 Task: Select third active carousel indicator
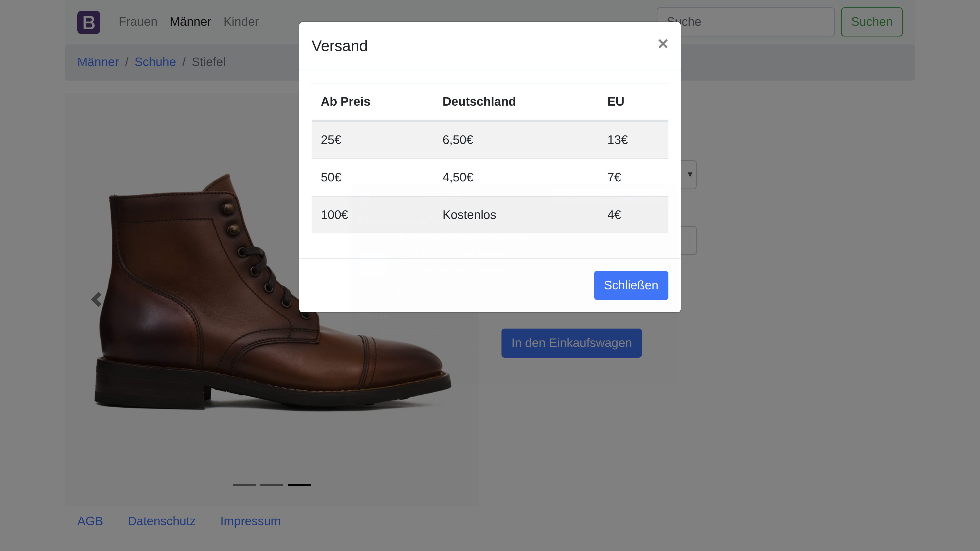point(299,485)
